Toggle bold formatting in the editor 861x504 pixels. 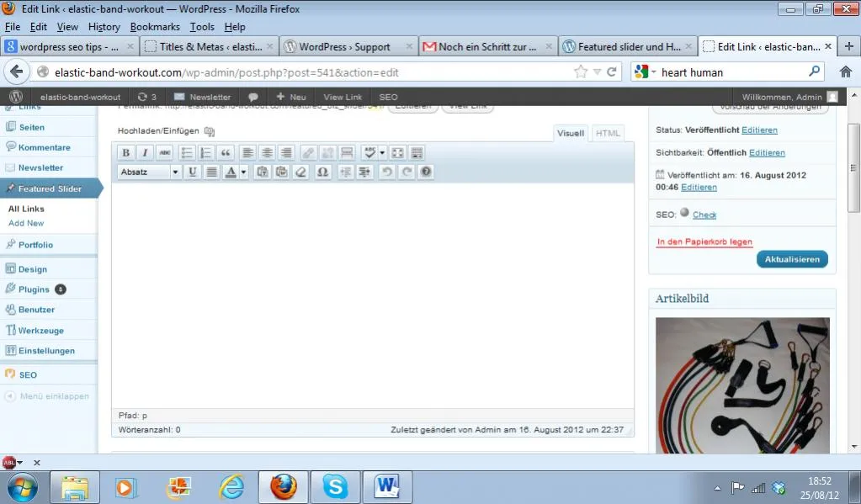click(125, 152)
